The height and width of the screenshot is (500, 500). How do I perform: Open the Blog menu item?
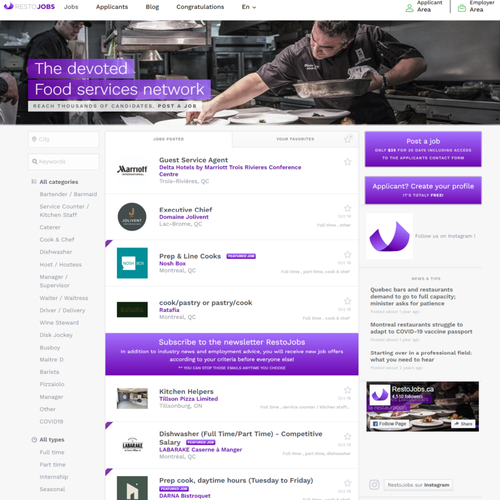152,7
